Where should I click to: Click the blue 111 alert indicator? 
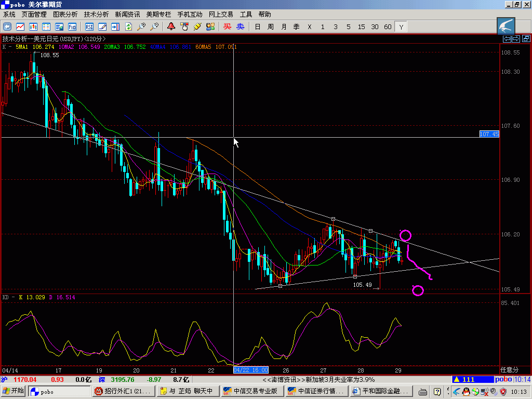[473, 379]
